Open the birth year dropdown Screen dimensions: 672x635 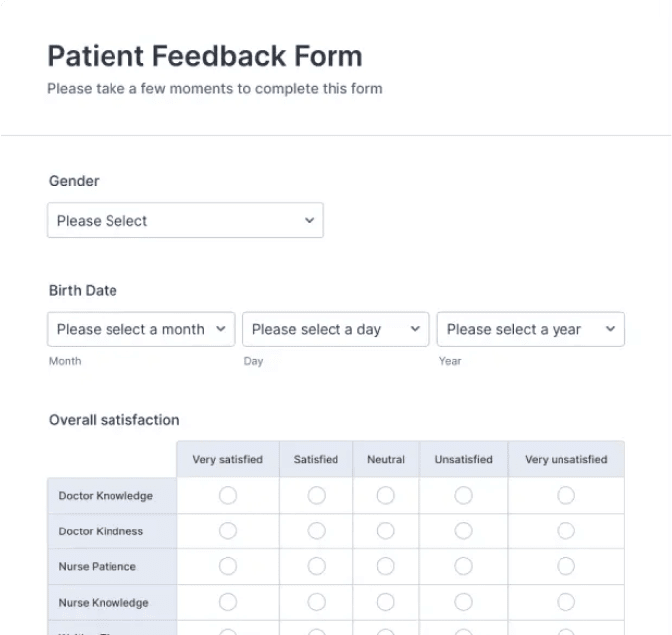[530, 329]
